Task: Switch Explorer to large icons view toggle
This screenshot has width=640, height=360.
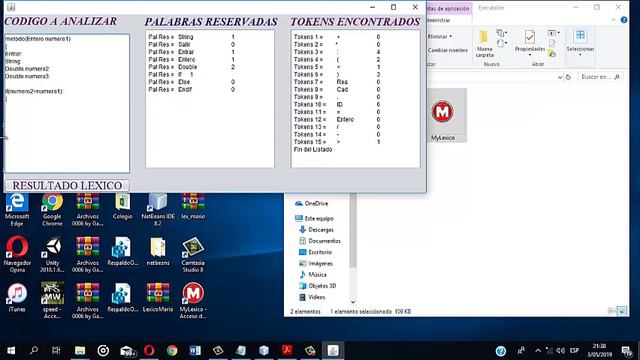Action: point(622,311)
